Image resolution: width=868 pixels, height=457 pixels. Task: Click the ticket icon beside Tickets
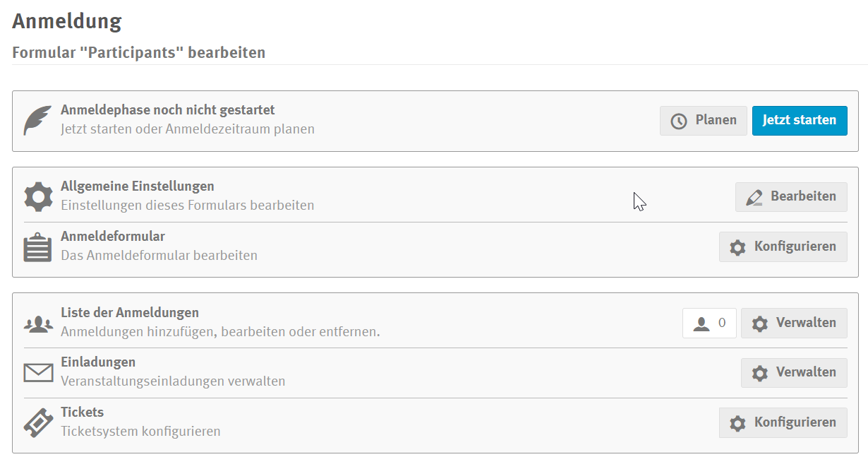coord(38,422)
